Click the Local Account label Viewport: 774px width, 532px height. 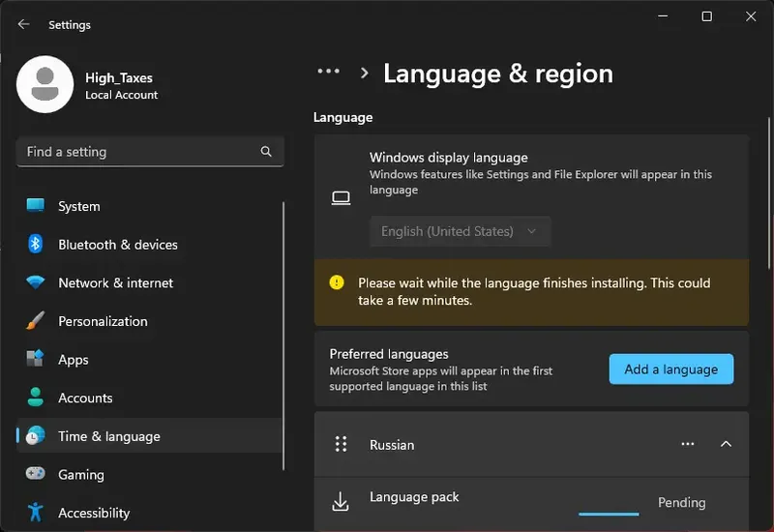[x=122, y=95]
